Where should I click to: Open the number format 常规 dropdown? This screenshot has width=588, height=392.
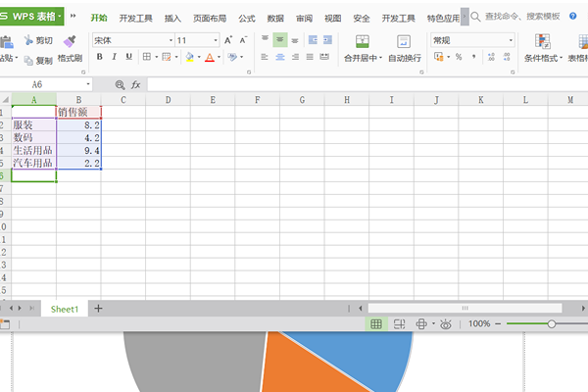click(511, 40)
